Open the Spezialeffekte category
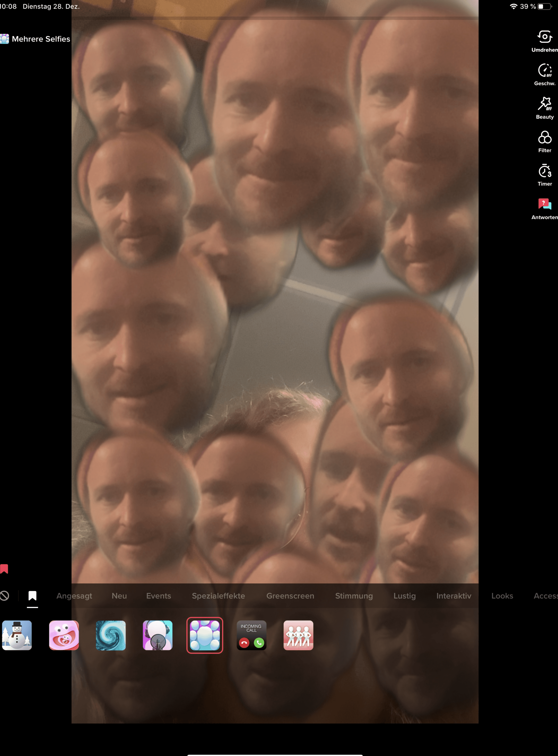 pos(218,596)
